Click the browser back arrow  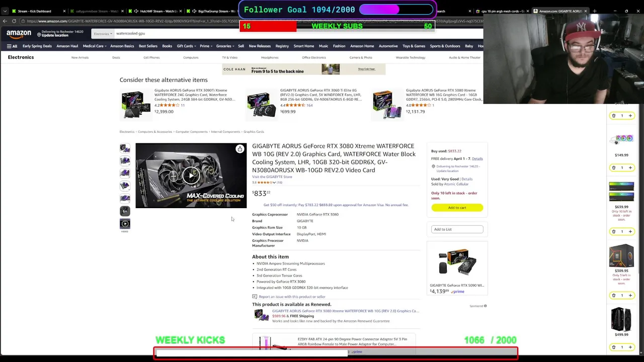(x=5, y=21)
